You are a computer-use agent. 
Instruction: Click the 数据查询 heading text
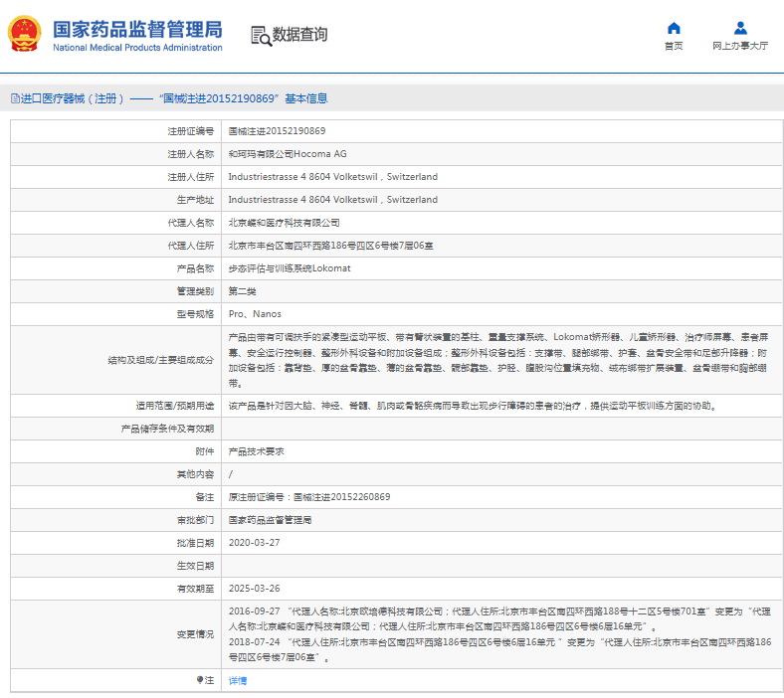tap(299, 35)
